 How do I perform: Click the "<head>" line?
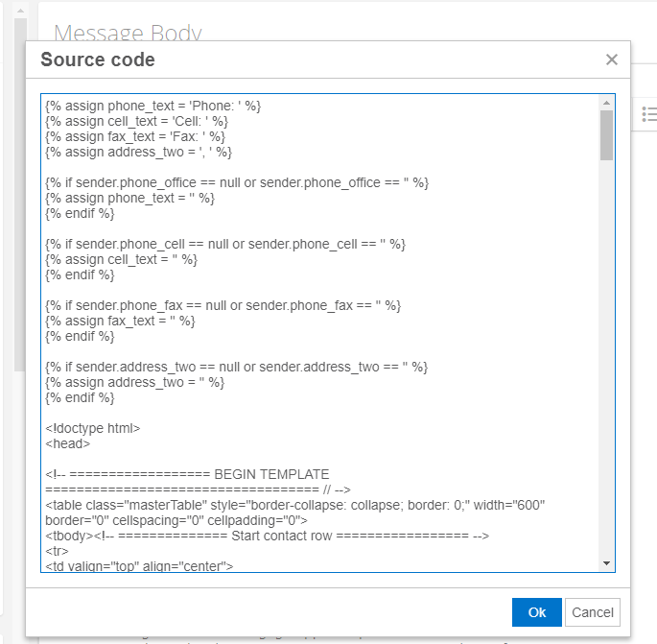tap(67, 443)
